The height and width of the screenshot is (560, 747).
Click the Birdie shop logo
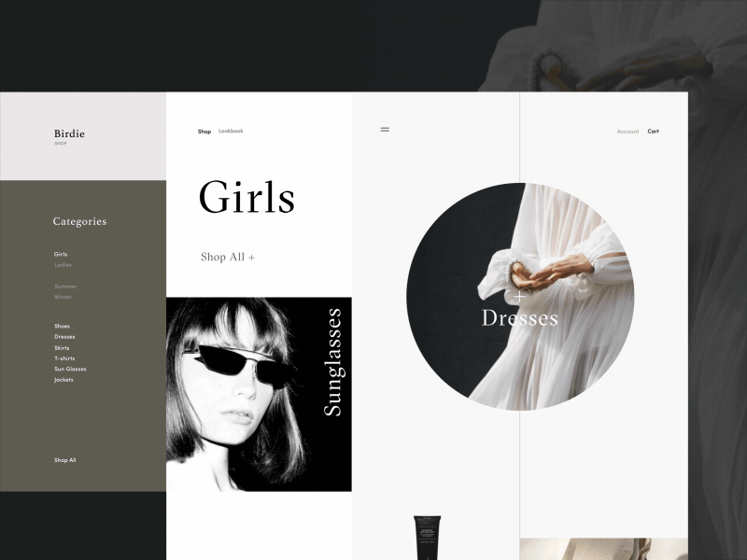point(69,135)
